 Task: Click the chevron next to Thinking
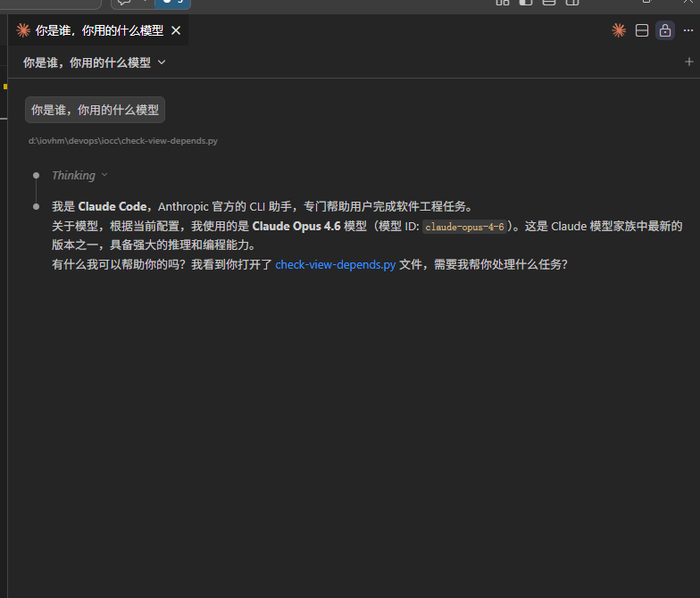(104, 175)
